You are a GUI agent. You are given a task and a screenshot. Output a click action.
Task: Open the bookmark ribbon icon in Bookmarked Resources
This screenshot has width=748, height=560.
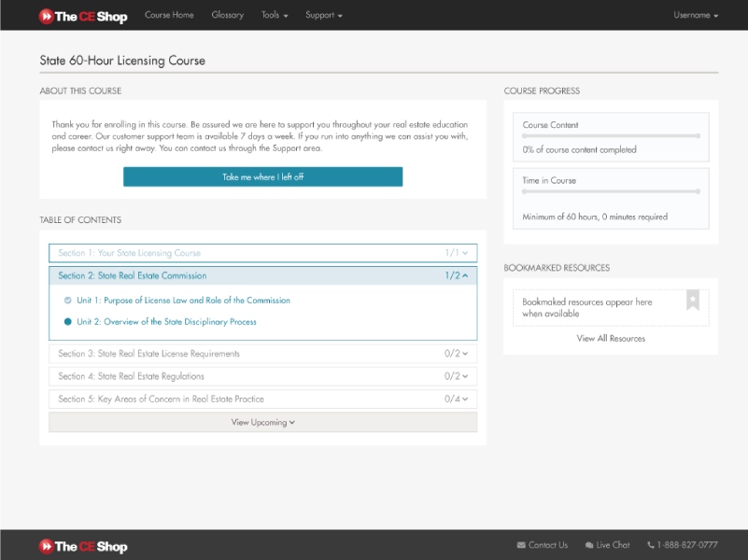tap(692, 301)
